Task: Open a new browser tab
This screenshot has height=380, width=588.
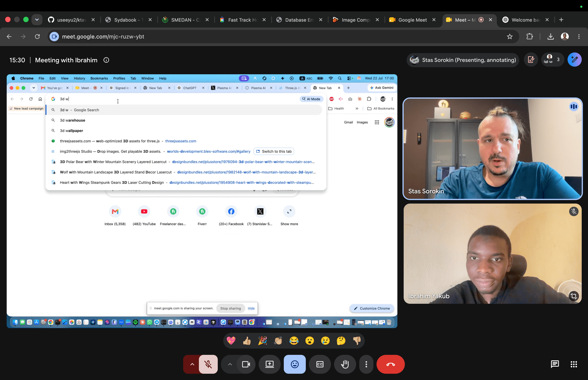Action: pyautogui.click(x=561, y=20)
